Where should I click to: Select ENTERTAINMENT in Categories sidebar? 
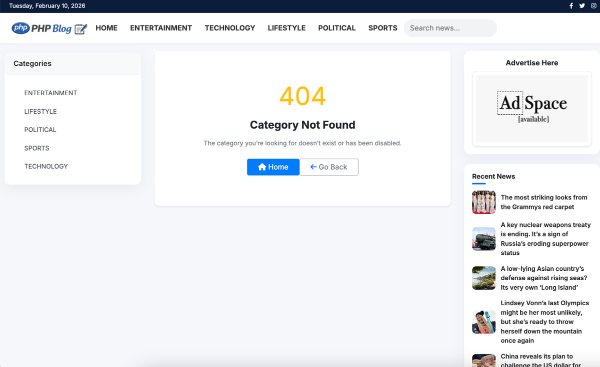coord(51,93)
